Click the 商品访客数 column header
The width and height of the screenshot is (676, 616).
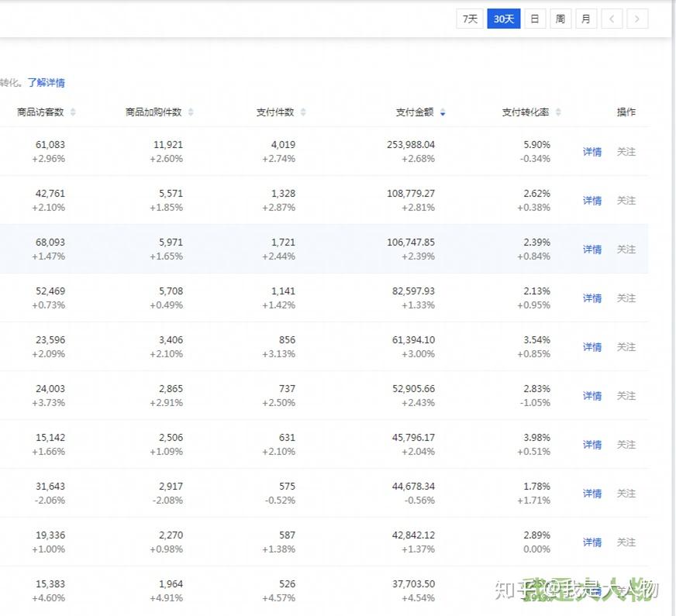pyautogui.click(x=40, y=112)
